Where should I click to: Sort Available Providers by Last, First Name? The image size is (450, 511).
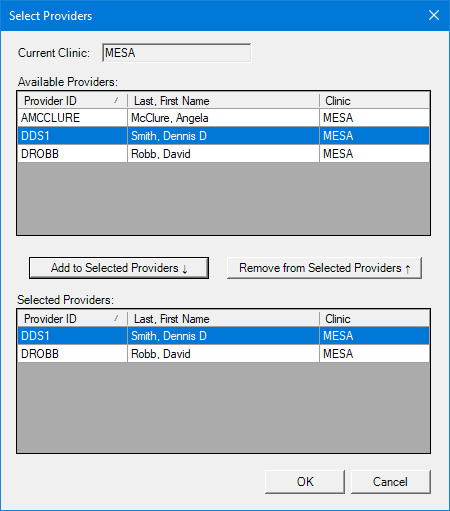[x=223, y=100]
